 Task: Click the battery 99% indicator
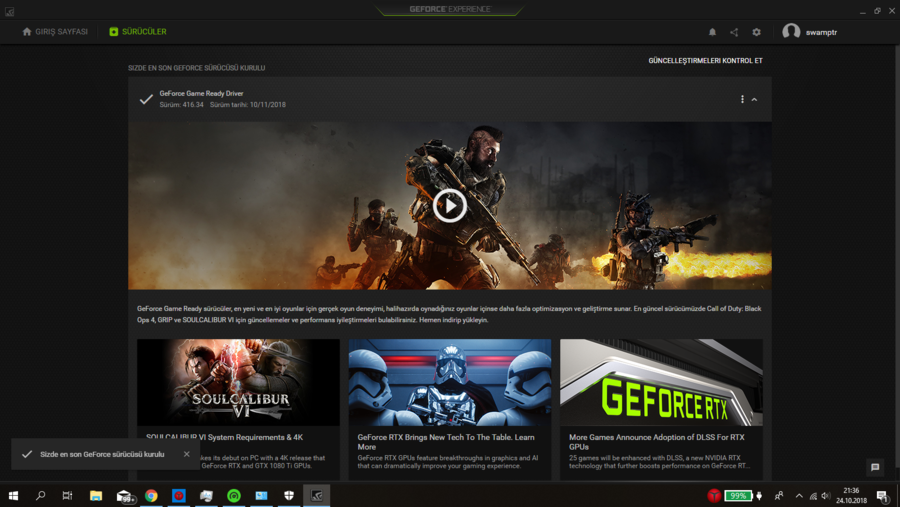coord(738,496)
